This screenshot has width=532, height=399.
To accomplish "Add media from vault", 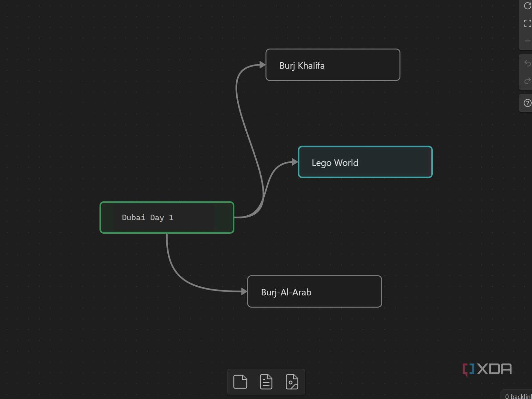I will (292, 382).
